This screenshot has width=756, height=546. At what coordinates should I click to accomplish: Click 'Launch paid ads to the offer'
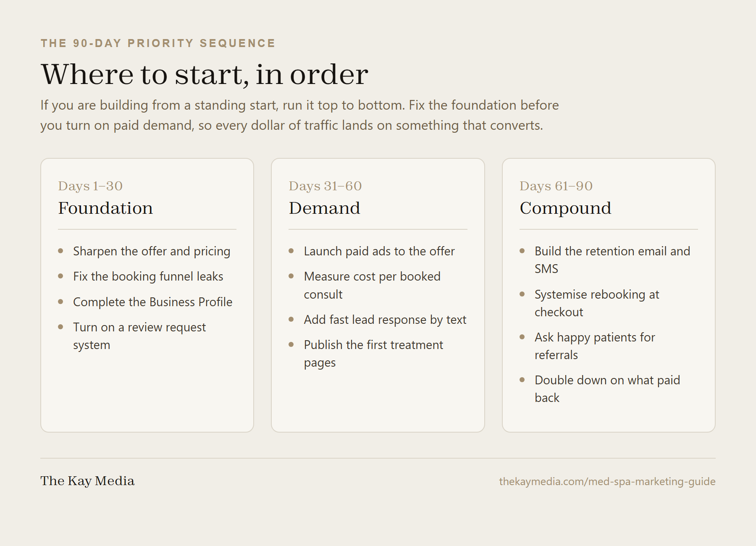tap(379, 251)
